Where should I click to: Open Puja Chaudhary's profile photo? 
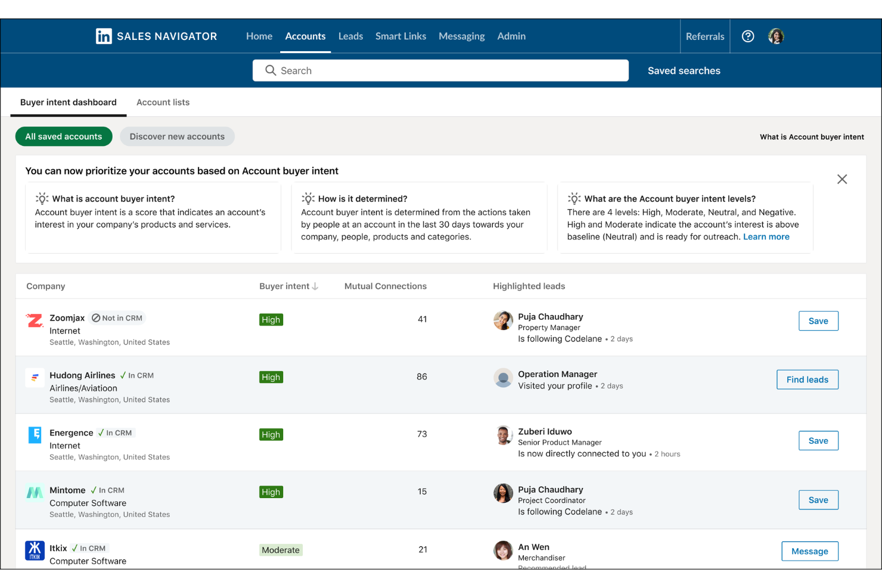503,321
